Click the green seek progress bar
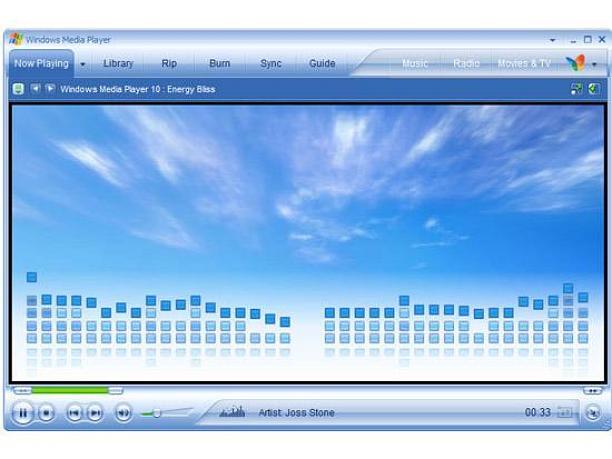Image resolution: width=612 pixels, height=459 pixels. tap(70, 390)
